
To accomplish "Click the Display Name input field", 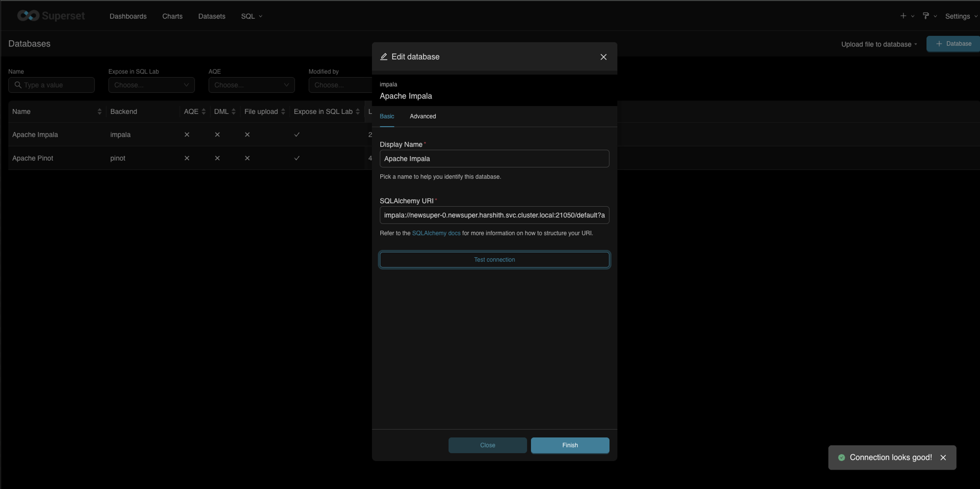I will [495, 159].
